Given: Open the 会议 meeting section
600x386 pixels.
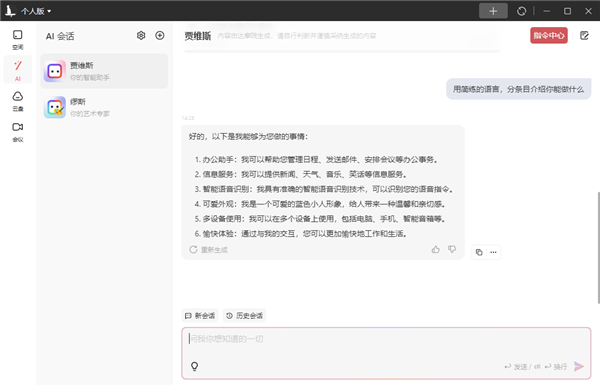Looking at the screenshot, I should (18, 132).
